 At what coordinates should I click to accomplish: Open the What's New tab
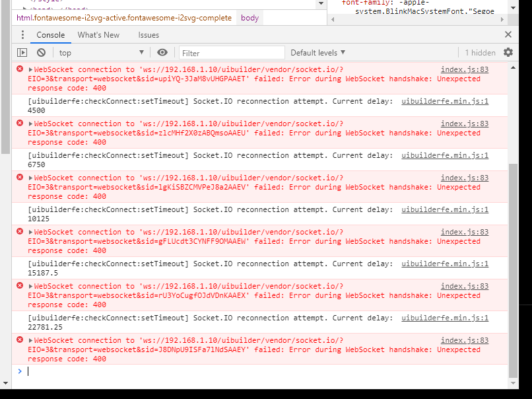coord(98,34)
